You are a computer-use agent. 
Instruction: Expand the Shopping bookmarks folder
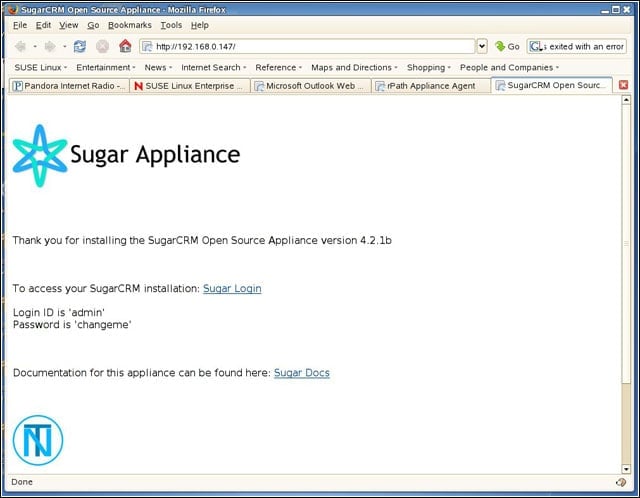[429, 67]
